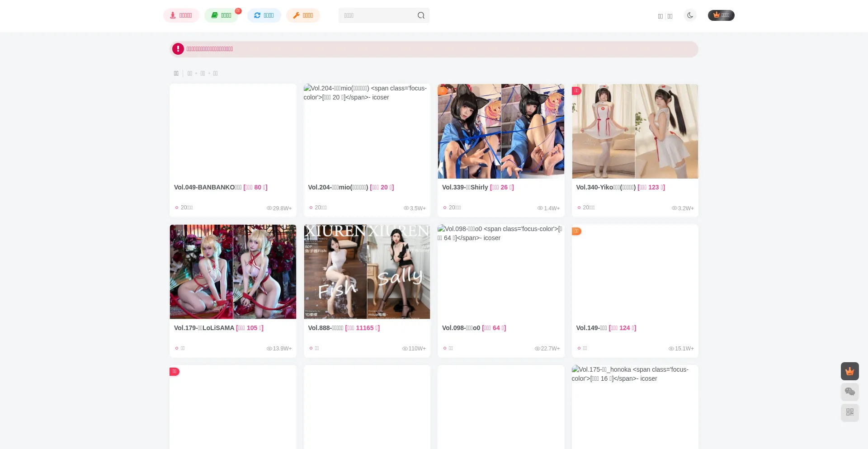This screenshot has height=449, width=868.
Task: Click the magnifier search icon
Action: 421,15
